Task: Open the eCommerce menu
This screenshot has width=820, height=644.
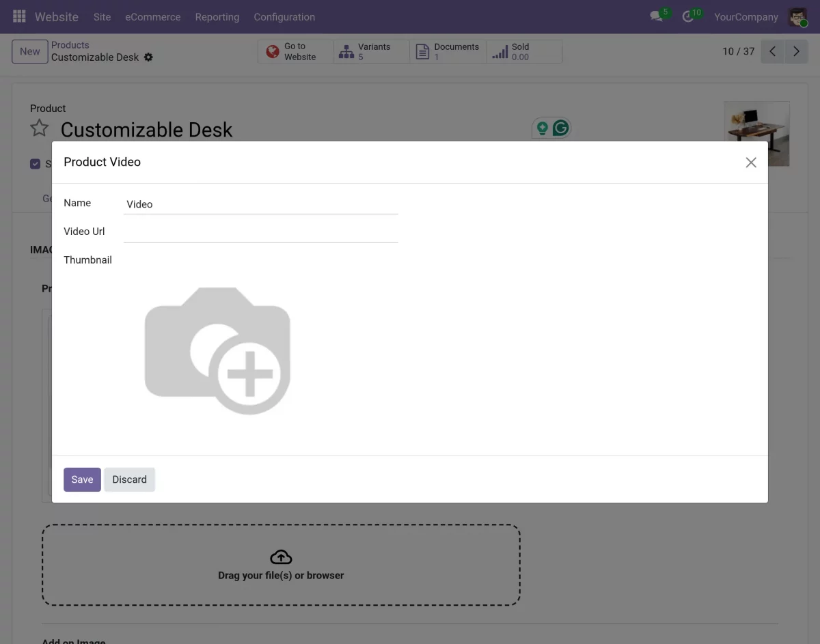Action: coord(153,16)
